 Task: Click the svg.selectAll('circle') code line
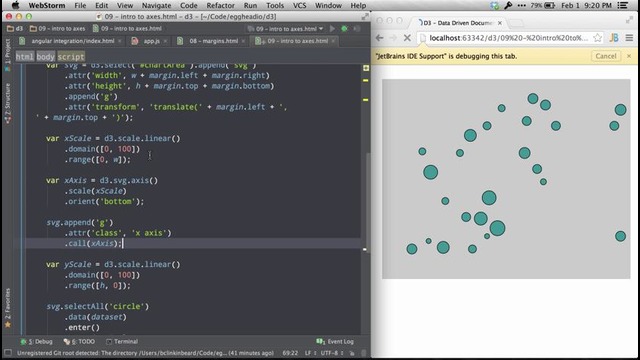click(x=98, y=306)
